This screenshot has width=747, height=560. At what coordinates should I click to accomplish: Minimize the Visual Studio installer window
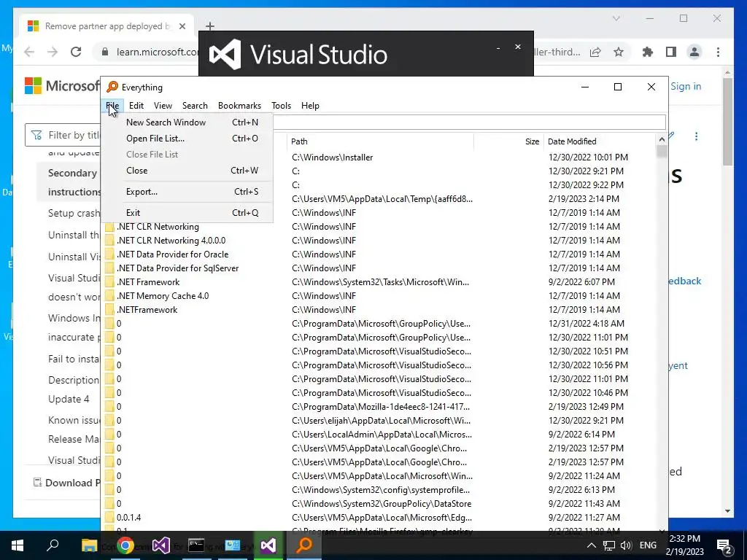tap(498, 47)
